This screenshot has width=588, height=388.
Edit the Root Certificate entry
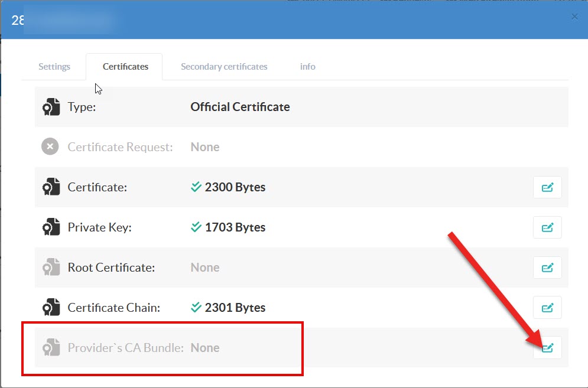pyautogui.click(x=547, y=268)
